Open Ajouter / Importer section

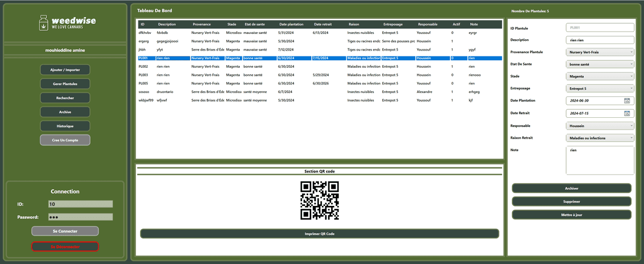tap(65, 70)
